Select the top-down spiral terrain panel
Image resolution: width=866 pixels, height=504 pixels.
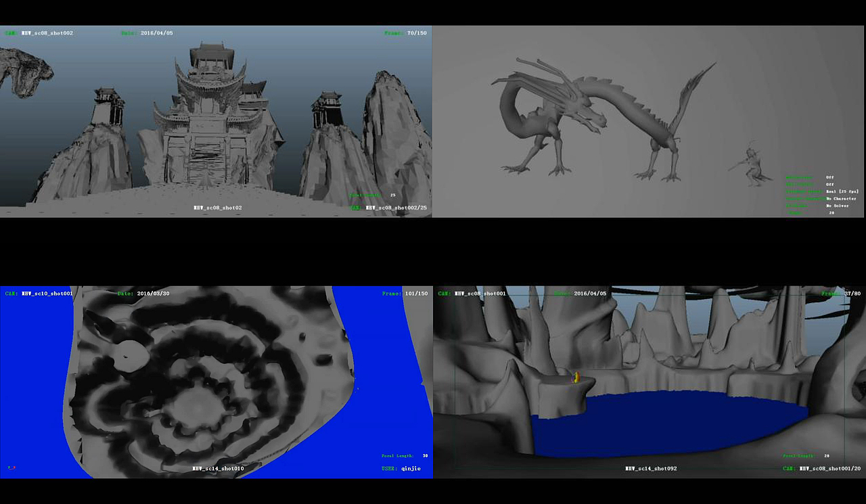(216, 382)
